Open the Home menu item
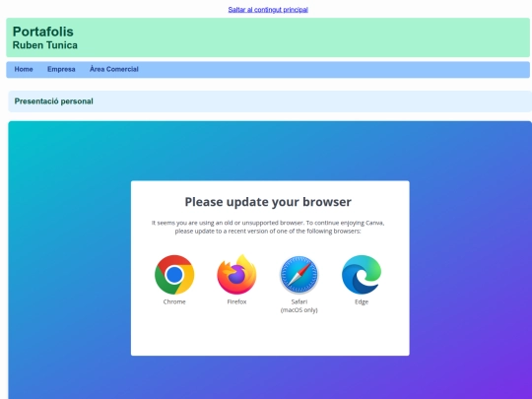Viewport: 532px width, 399px height. (24, 69)
